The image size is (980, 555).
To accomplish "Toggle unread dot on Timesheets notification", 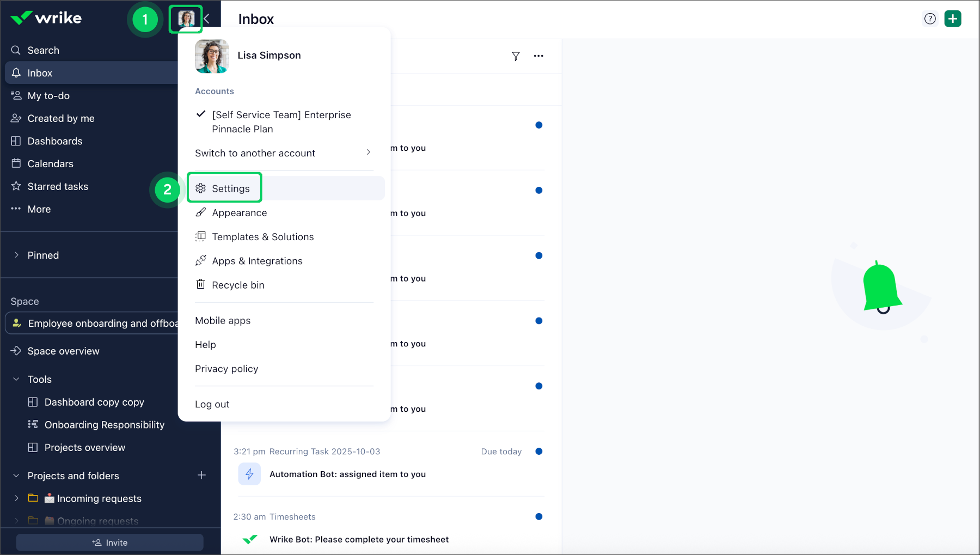I will click(x=538, y=517).
